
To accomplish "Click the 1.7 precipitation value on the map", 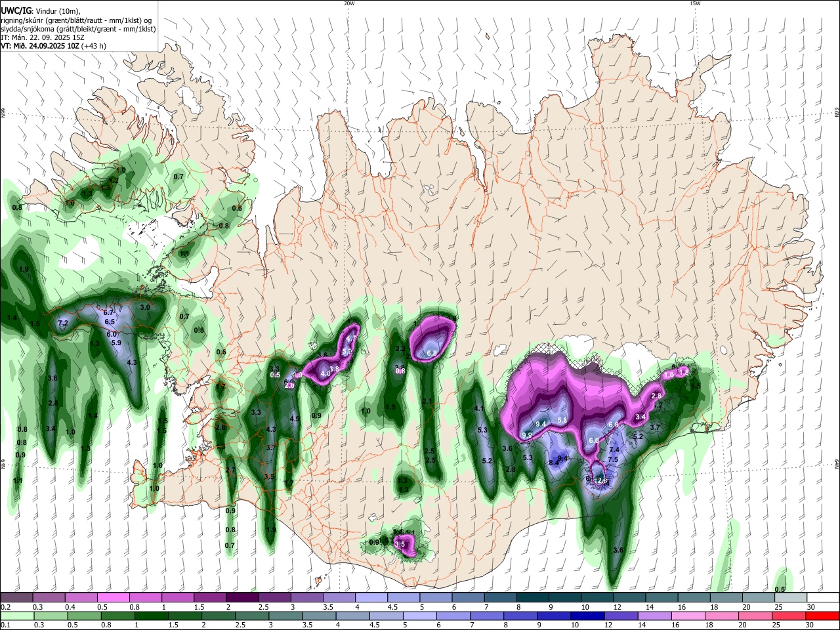I will click(x=289, y=483).
